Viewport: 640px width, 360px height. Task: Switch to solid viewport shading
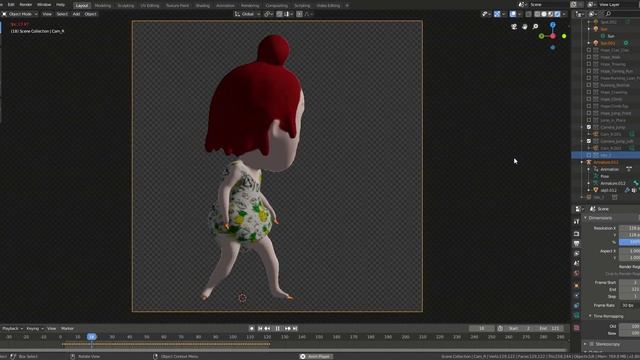point(544,14)
